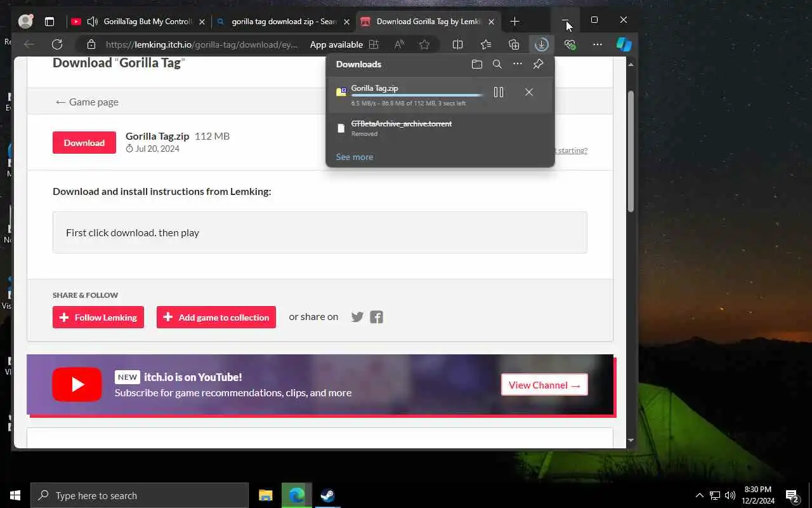This screenshot has height=508, width=812.
Task: Open the volume control in system tray
Action: tap(730, 495)
